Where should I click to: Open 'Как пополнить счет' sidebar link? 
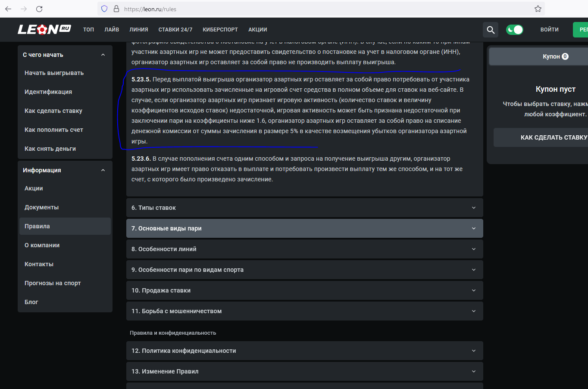(x=54, y=130)
